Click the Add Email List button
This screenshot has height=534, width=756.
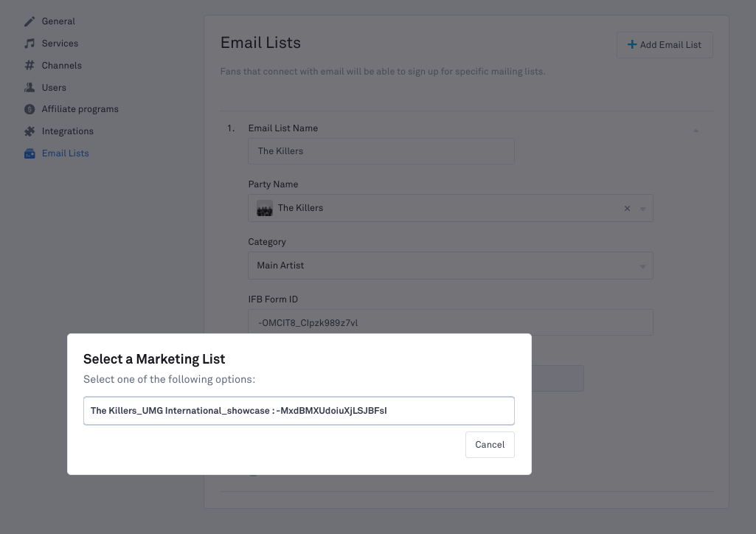click(x=665, y=45)
